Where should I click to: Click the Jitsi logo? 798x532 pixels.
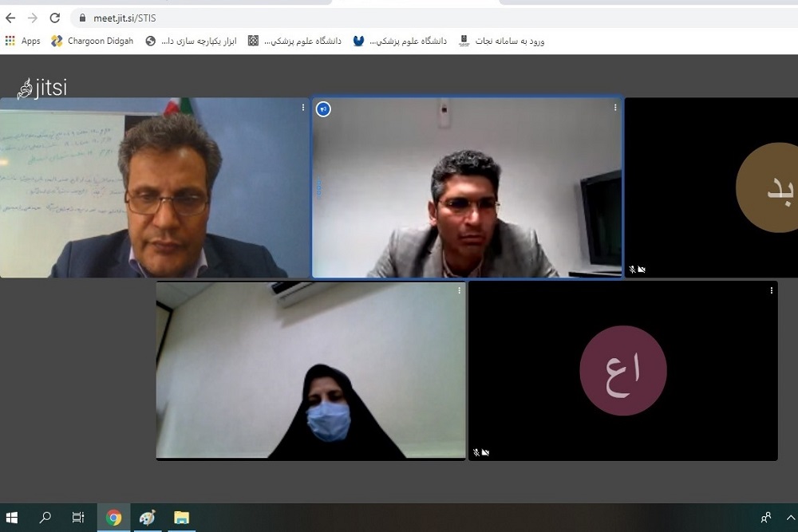point(42,88)
